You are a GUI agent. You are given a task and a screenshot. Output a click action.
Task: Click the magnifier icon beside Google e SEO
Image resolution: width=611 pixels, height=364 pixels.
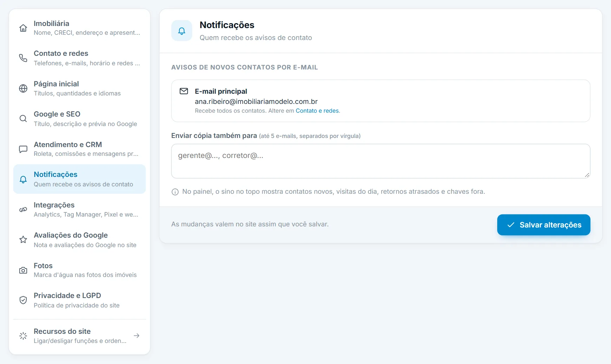23,119
